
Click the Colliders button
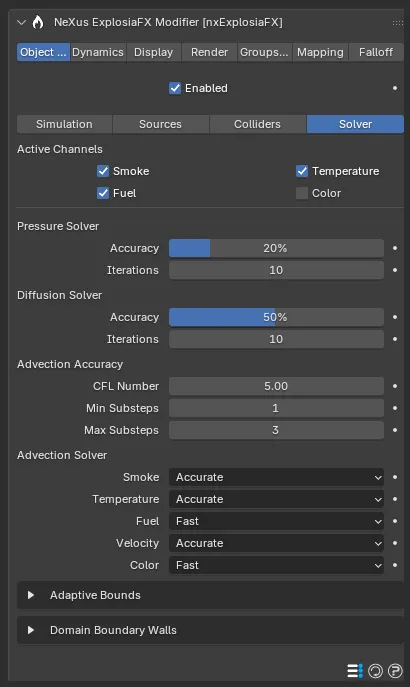pos(258,124)
